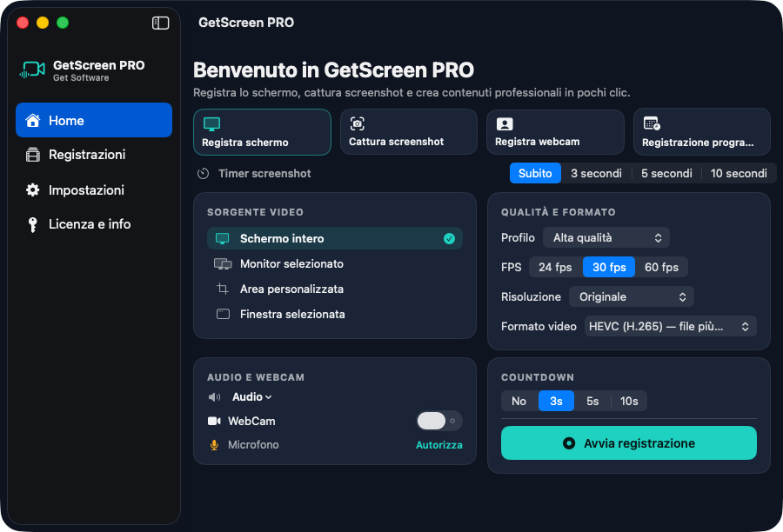
Task: Open Home in the sidebar
Action: tap(94, 120)
